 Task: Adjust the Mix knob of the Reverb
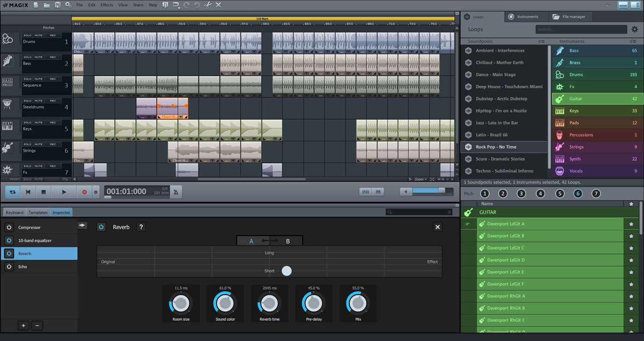[358, 303]
